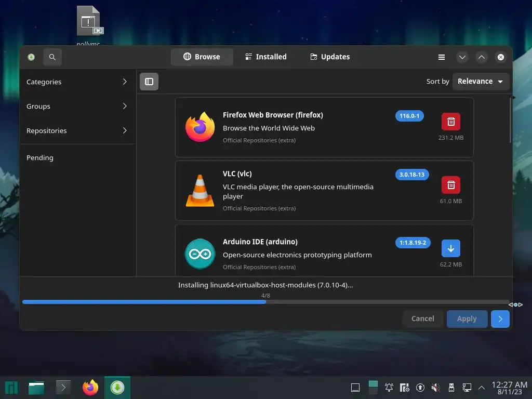Expand hidden system tray icons

(x=482, y=388)
